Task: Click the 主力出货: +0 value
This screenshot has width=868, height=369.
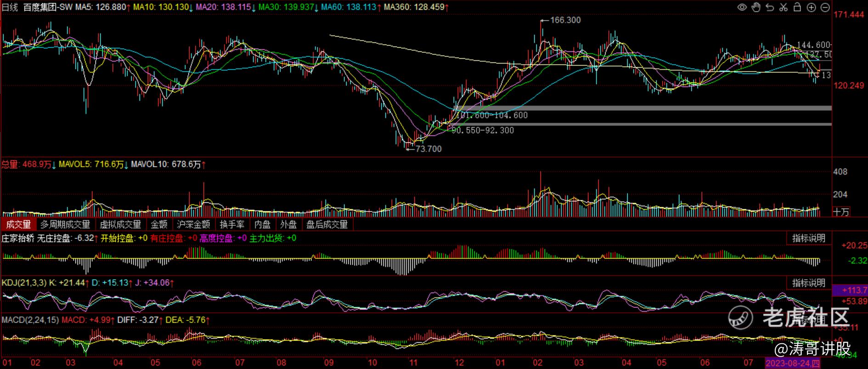Action: (x=273, y=238)
